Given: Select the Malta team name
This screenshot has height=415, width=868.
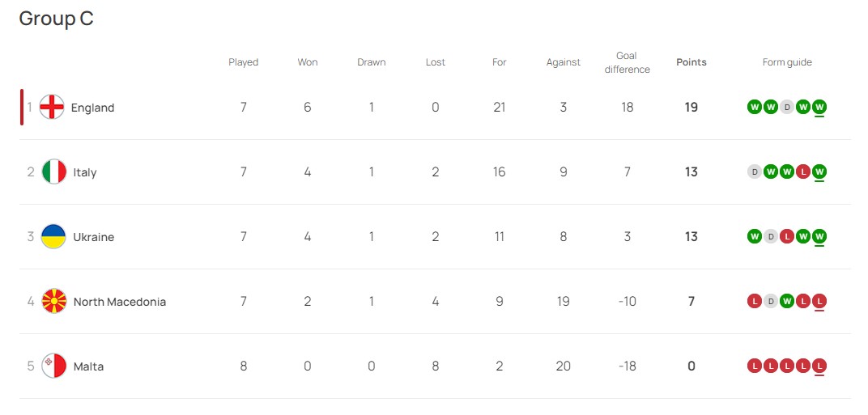Looking at the screenshot, I should click(x=88, y=366).
